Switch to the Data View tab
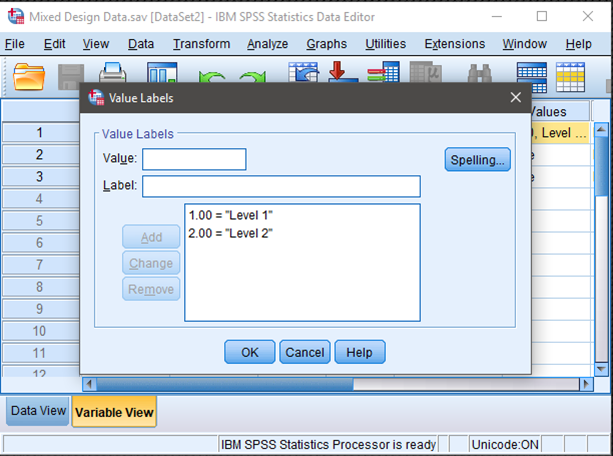This screenshot has height=456, width=613. click(38, 411)
